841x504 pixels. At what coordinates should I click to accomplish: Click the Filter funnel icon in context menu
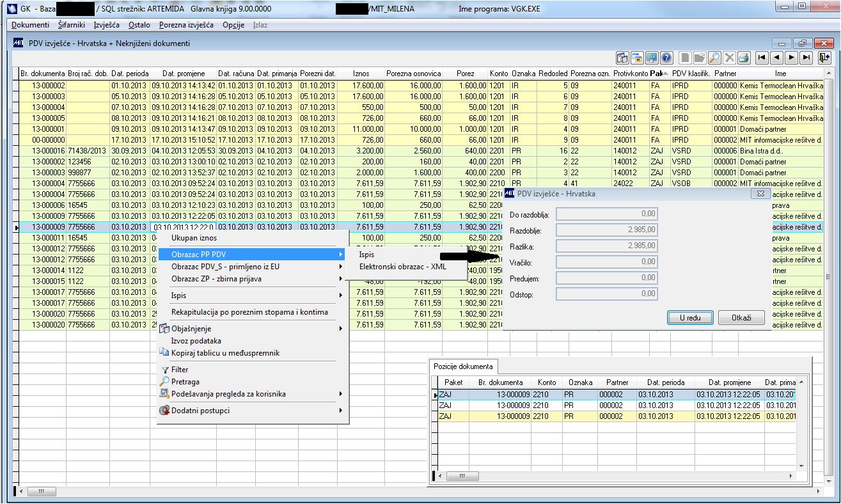(x=165, y=370)
